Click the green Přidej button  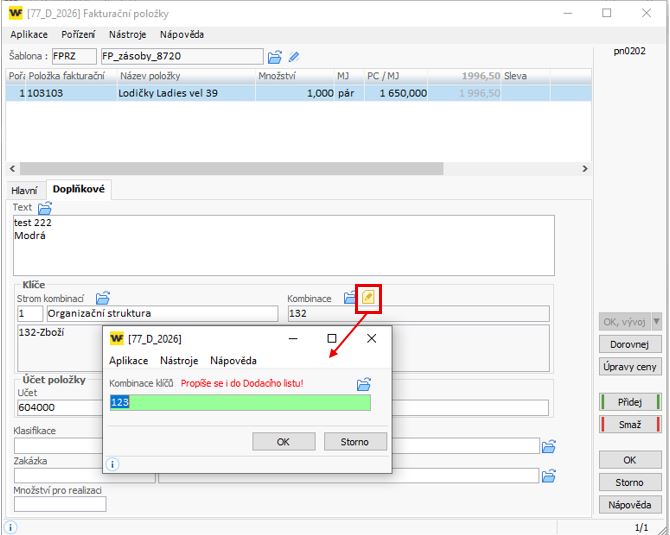point(630,402)
